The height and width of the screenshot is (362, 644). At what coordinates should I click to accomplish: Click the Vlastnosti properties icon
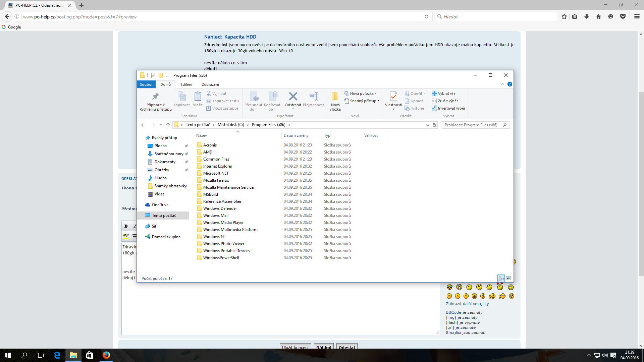point(393,97)
